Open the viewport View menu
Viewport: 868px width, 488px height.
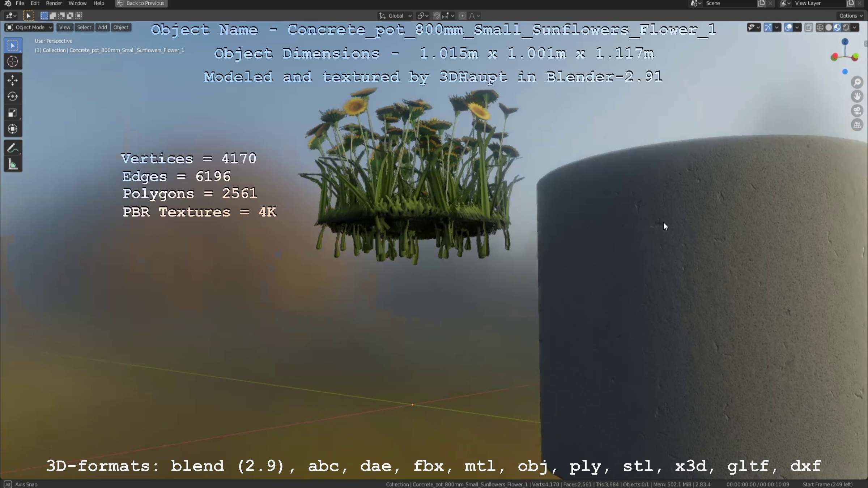pos(65,27)
